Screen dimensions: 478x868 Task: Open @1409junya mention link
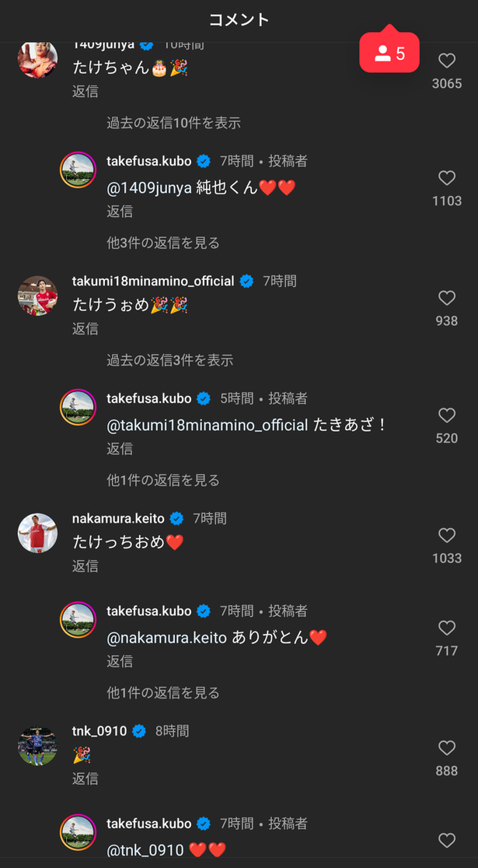149,187
